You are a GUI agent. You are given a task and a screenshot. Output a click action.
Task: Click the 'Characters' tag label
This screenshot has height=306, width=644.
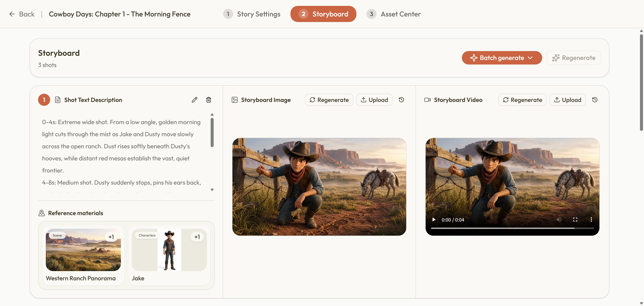(x=147, y=235)
